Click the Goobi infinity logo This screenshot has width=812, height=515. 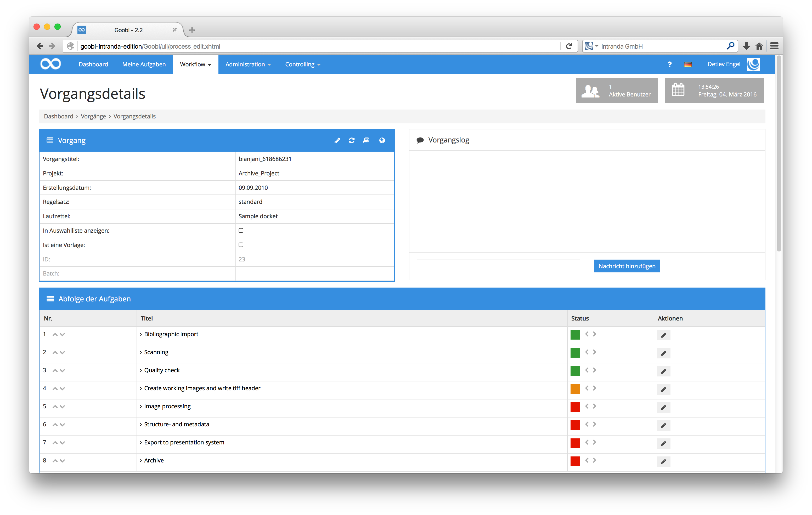pos(50,64)
